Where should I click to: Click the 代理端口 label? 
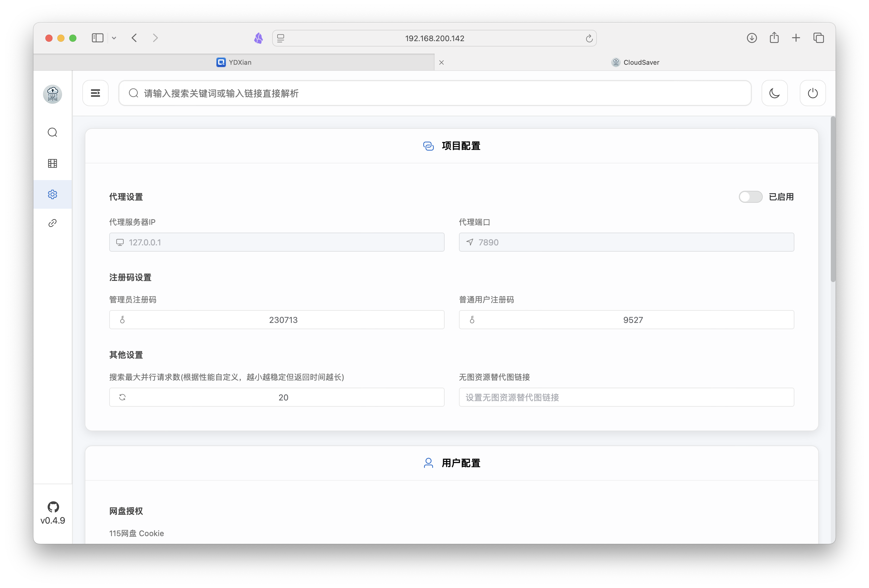pos(474,222)
